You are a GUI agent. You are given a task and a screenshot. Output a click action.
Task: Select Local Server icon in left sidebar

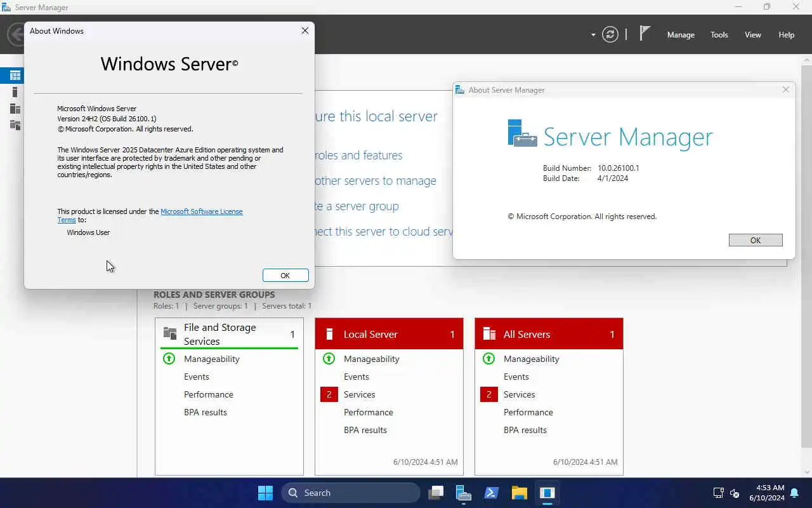click(x=15, y=92)
